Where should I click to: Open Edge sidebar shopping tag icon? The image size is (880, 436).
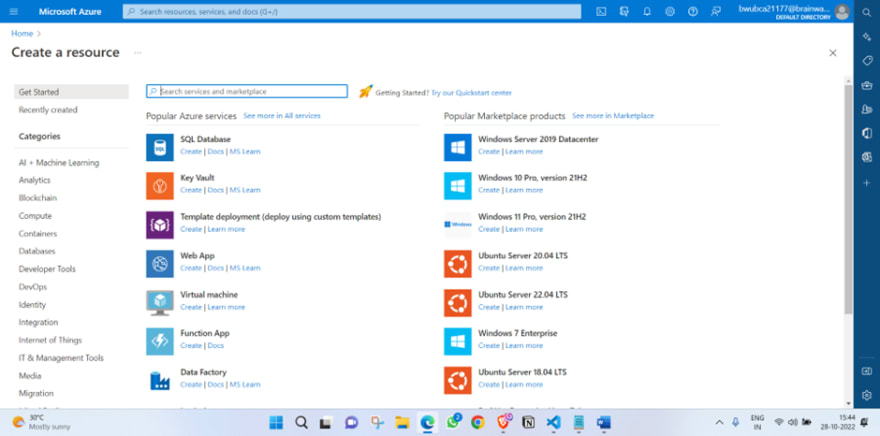click(867, 61)
